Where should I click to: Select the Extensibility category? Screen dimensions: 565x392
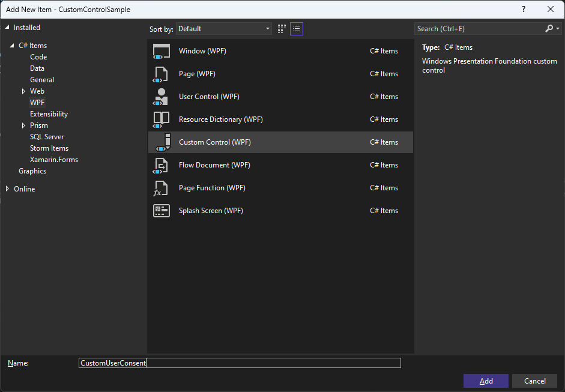tap(49, 114)
